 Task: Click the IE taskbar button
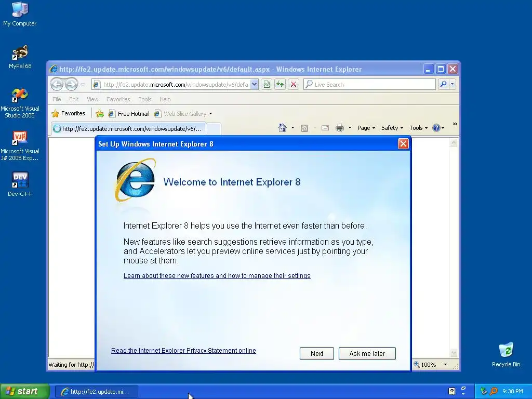pyautogui.click(x=96, y=392)
